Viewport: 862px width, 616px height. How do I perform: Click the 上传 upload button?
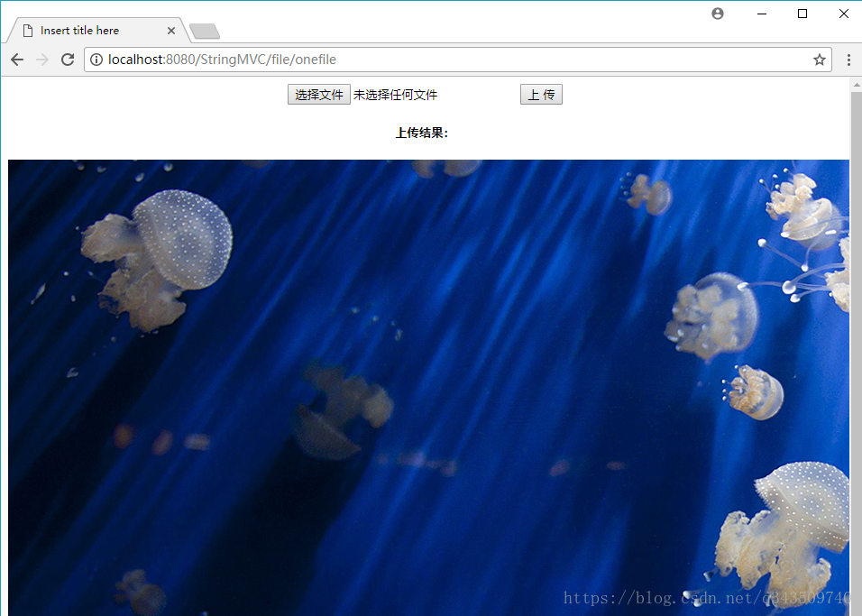pos(541,95)
